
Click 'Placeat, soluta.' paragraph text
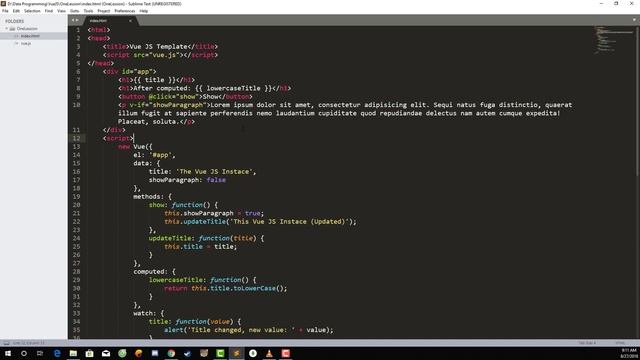149,122
